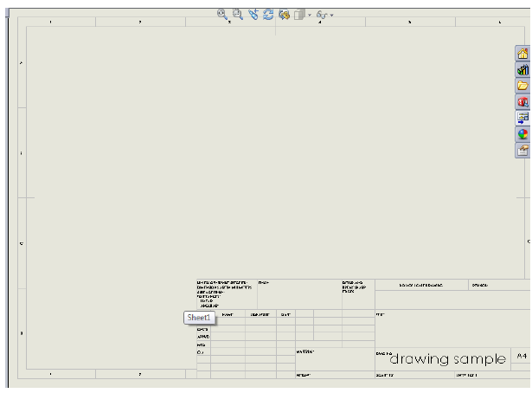The height and width of the screenshot is (393, 532).
Task: Open the Display Style dropdown arrow
Action: tap(310, 15)
